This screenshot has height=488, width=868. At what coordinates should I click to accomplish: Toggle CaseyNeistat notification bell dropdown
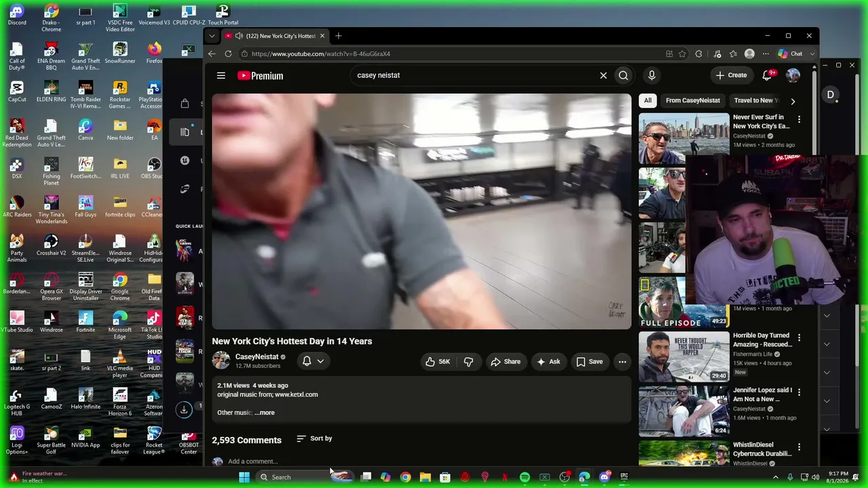coord(313,361)
